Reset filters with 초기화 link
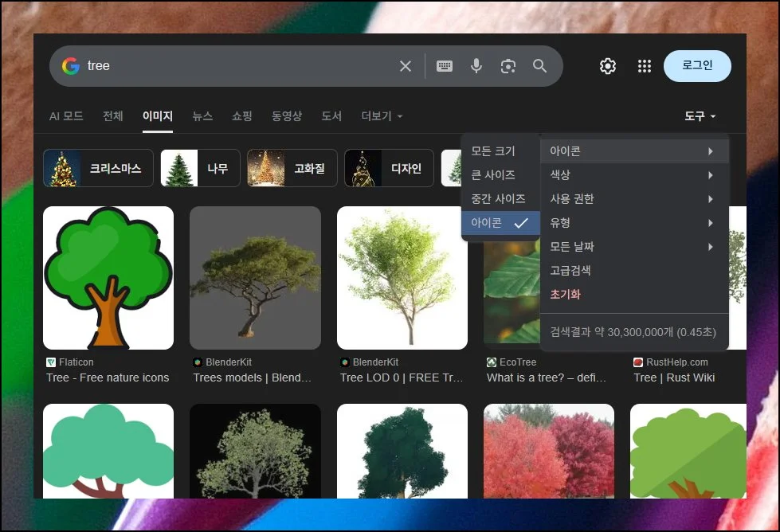 [x=565, y=295]
